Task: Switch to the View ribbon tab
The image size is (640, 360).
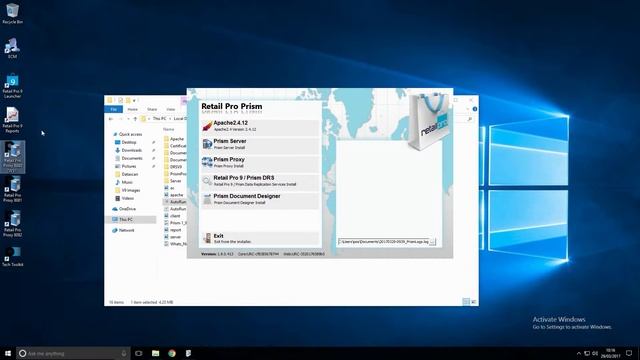Action: 171,109
